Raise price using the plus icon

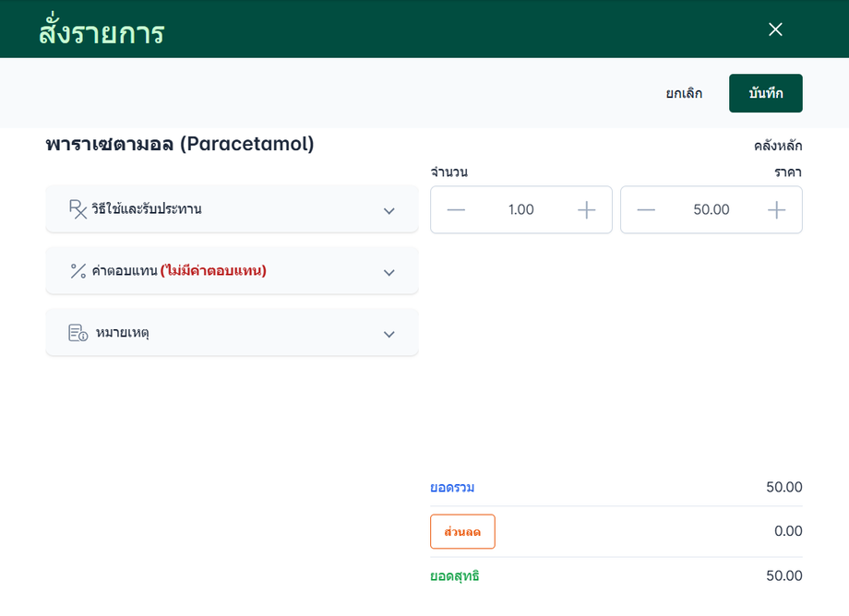pyautogui.click(x=777, y=210)
